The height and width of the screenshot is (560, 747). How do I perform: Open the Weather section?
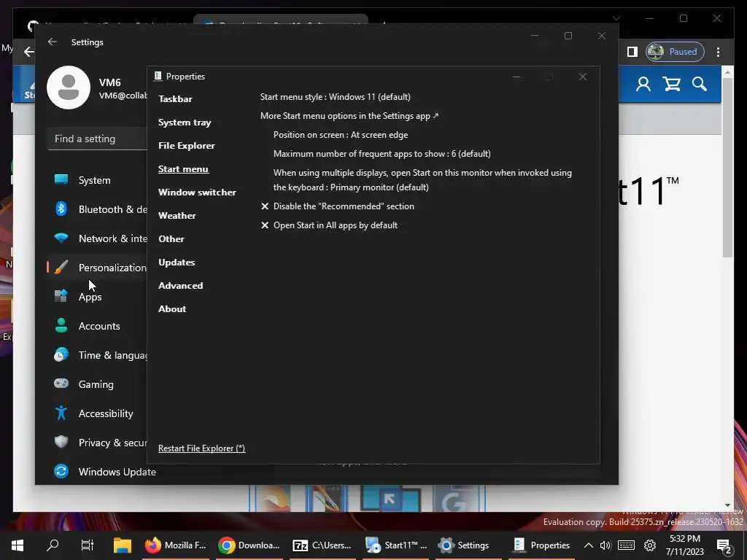pos(177,216)
